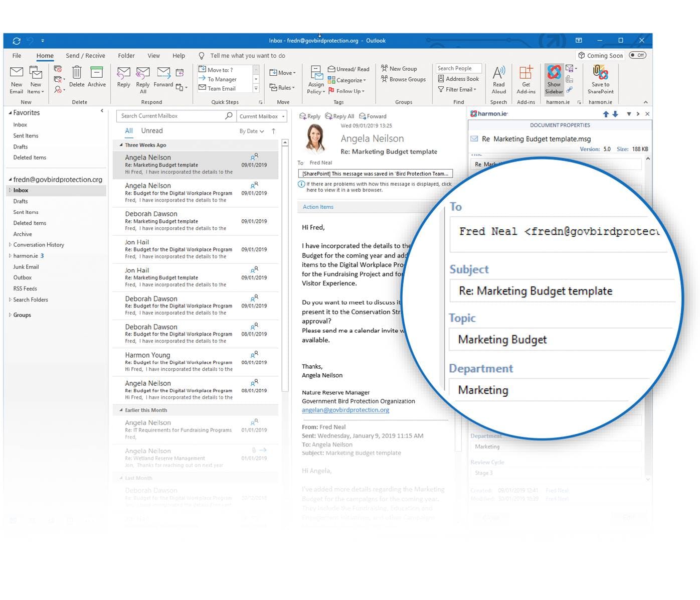Switch to the Send / Receive tab
The width and height of the screenshot is (700, 600).
[85, 56]
